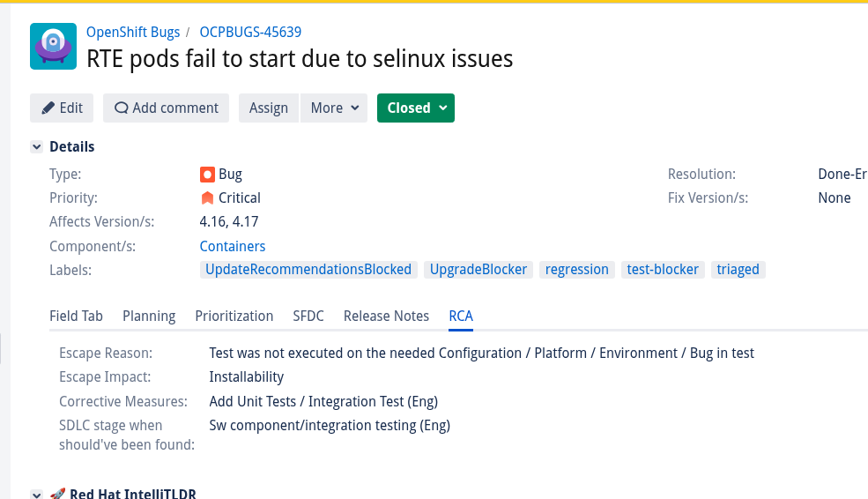Collapse the Details section chevron
The width and height of the screenshot is (868, 499).
pyautogui.click(x=37, y=147)
